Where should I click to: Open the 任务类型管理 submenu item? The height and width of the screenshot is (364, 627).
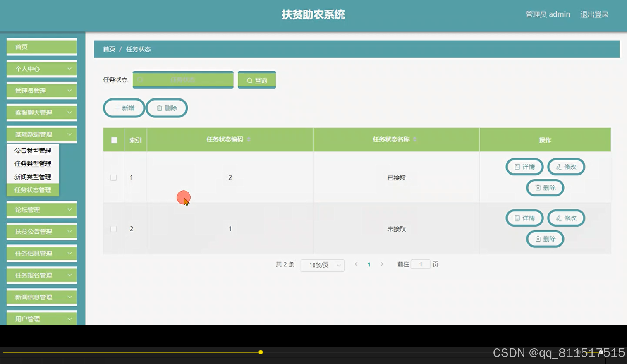click(33, 163)
